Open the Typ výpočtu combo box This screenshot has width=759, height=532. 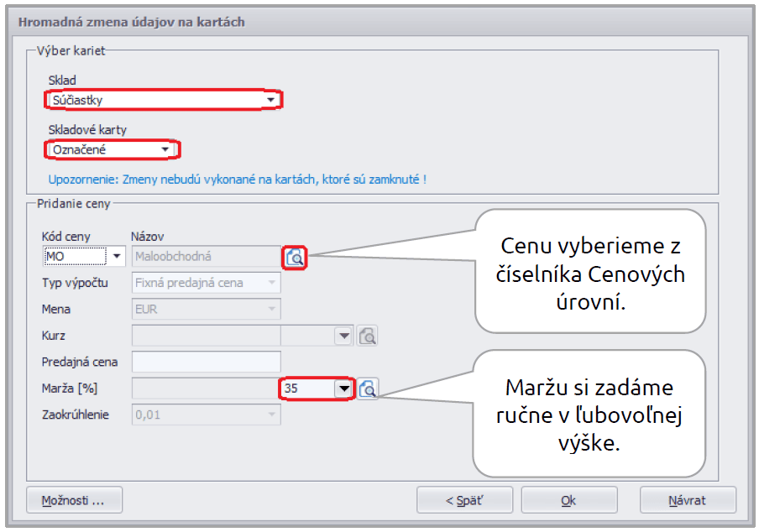[x=271, y=283]
